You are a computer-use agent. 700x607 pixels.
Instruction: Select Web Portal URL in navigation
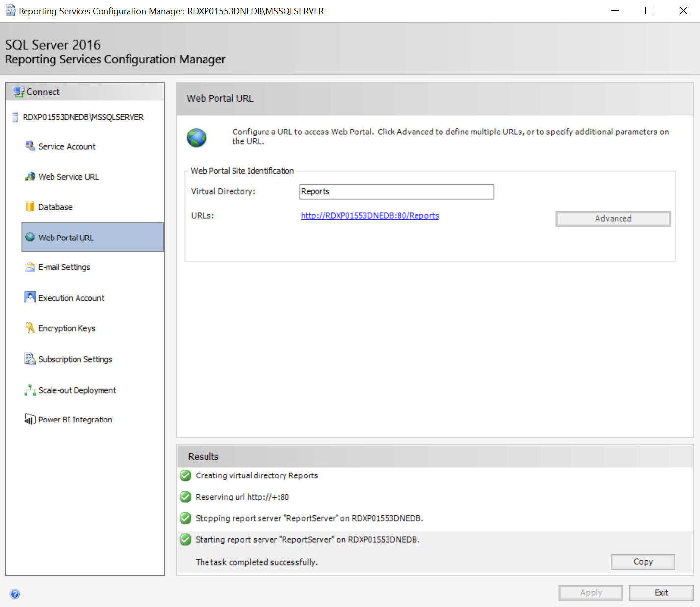tap(93, 237)
